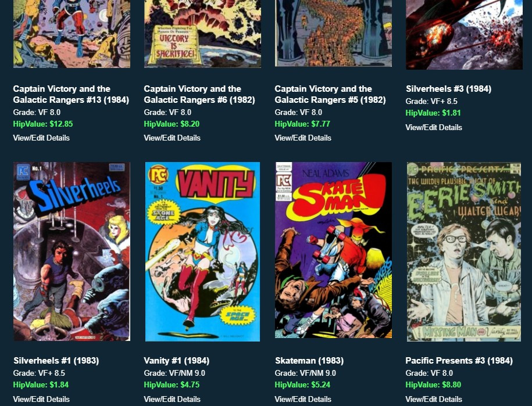Open the Vanity #1 (1984) title link

tap(176, 361)
